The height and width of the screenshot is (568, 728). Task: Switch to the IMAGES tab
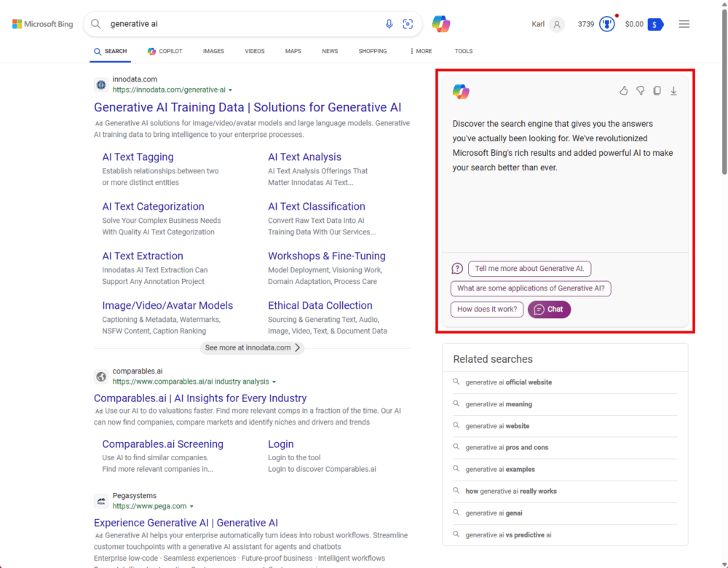coord(213,51)
